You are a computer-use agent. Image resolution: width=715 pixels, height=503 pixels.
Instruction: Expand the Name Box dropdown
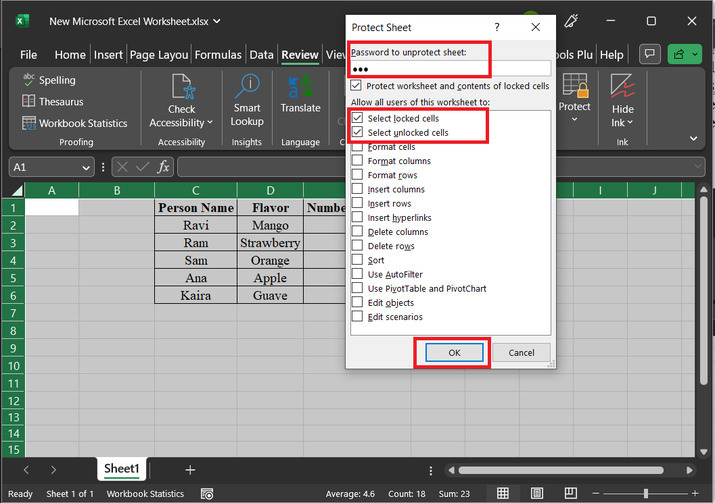(86, 168)
